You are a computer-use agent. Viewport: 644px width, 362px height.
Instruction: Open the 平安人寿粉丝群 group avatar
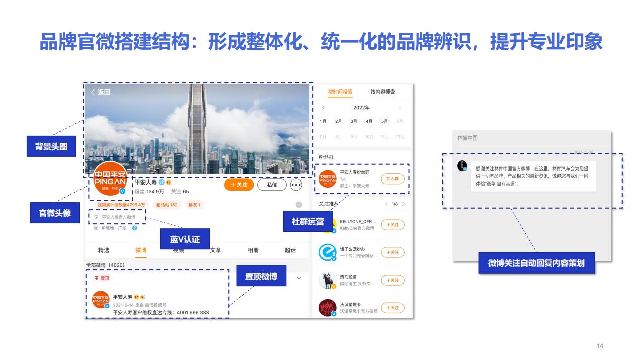pos(328,178)
